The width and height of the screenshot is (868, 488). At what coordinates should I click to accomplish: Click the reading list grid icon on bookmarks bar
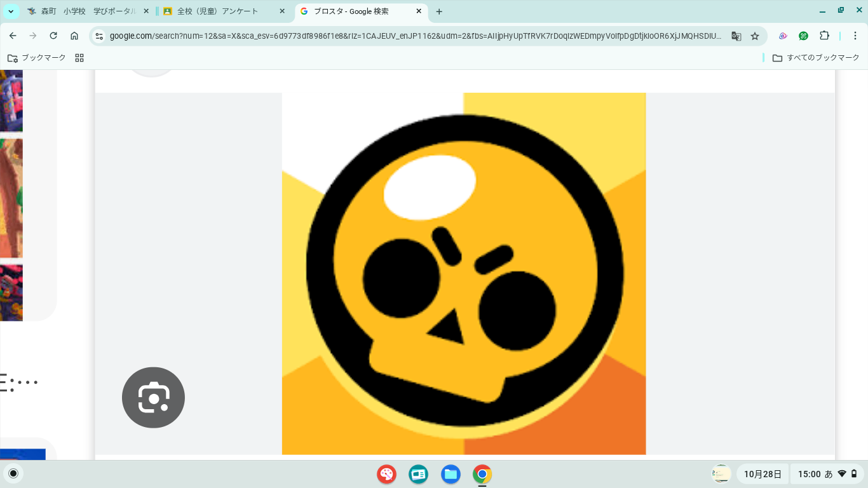click(x=79, y=57)
